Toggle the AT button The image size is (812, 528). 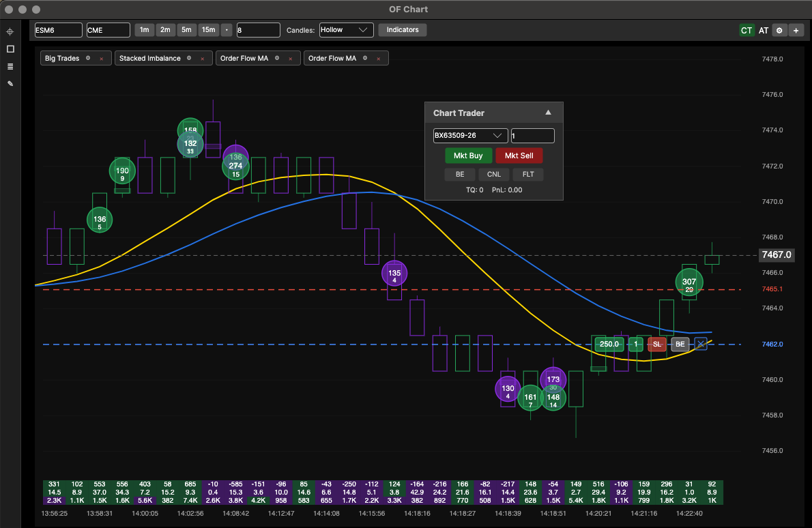tap(764, 30)
